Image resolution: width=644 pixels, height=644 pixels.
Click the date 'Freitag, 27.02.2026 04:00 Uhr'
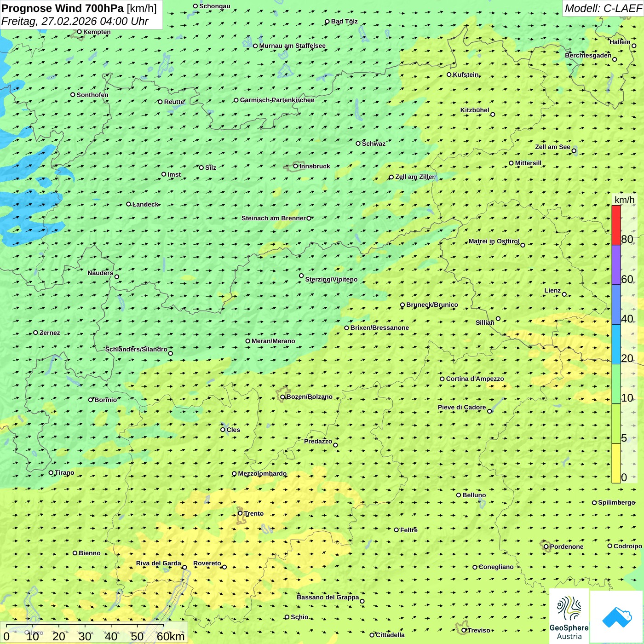(75, 21)
